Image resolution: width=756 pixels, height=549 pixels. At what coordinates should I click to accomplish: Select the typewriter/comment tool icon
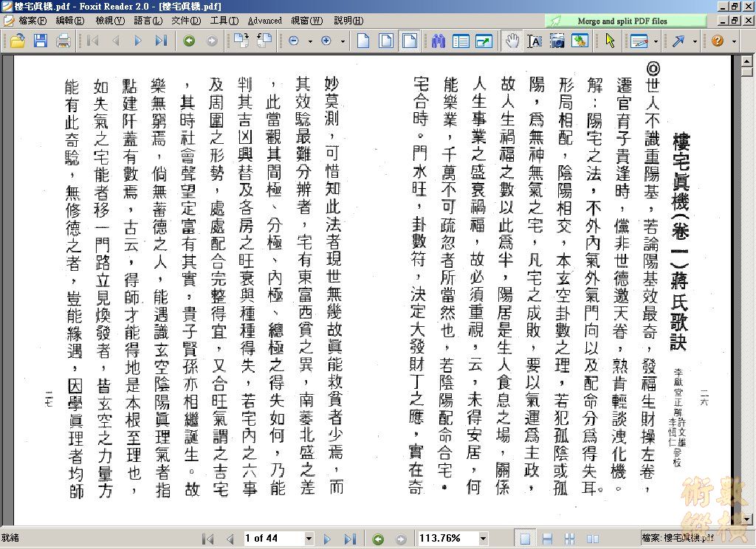tap(639, 41)
